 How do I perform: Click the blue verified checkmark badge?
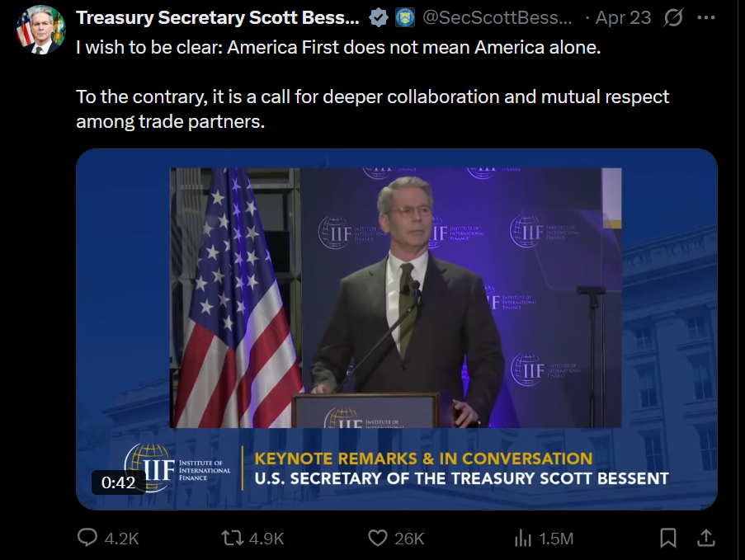click(379, 18)
